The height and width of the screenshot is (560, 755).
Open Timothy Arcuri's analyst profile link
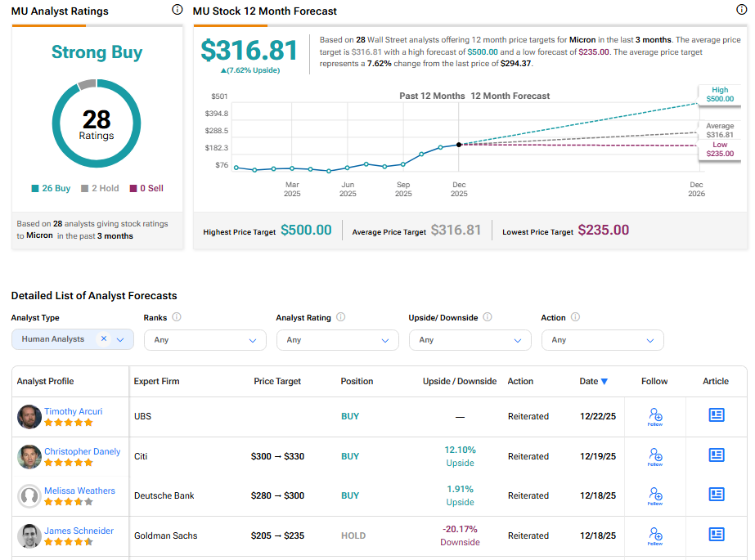[x=74, y=411]
